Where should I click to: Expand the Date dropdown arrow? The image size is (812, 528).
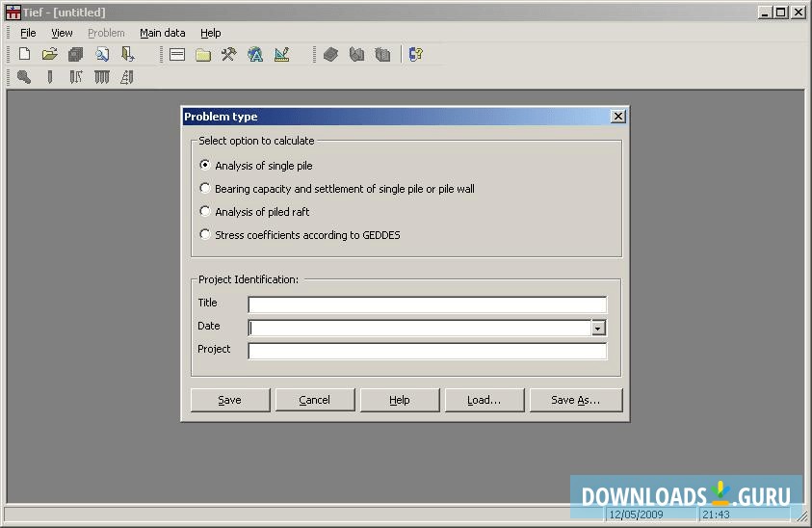tap(598, 328)
